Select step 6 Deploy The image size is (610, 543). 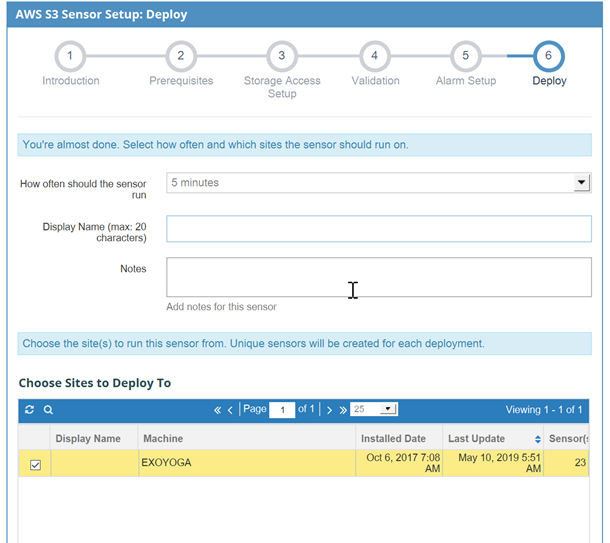[549, 56]
